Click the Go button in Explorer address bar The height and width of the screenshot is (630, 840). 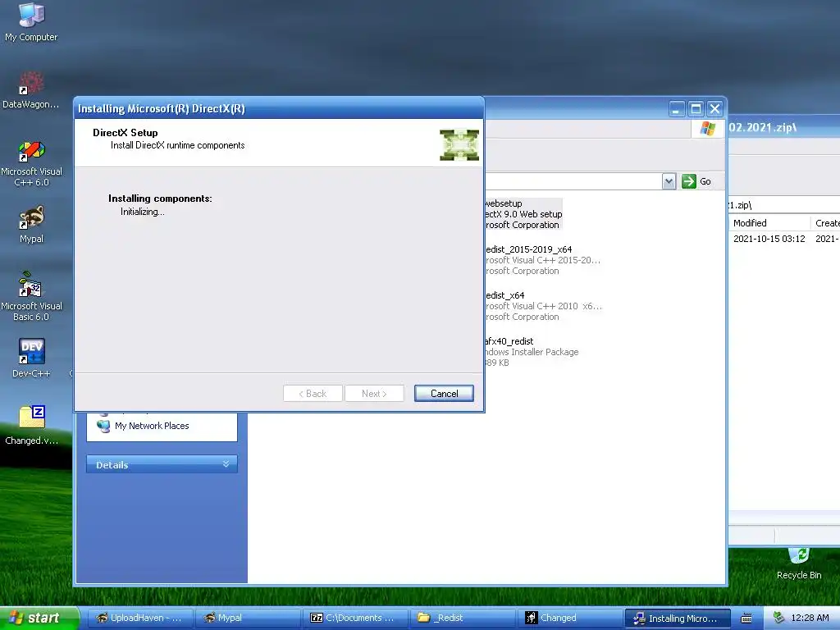point(696,181)
